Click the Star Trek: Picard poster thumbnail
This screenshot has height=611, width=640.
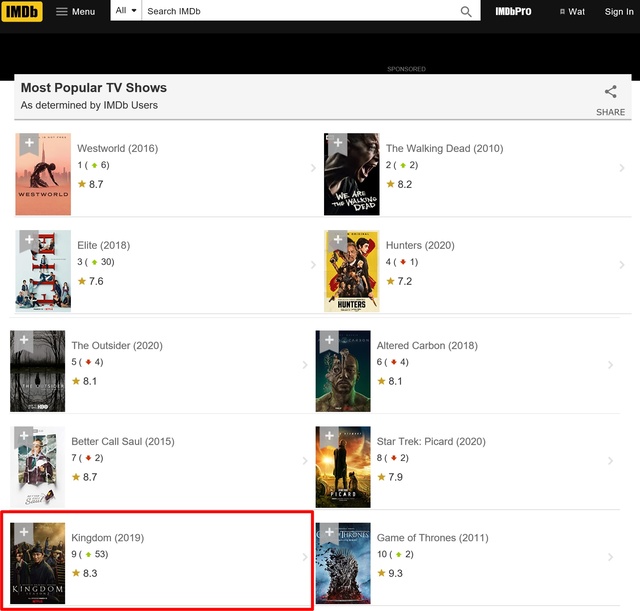[x=343, y=467]
